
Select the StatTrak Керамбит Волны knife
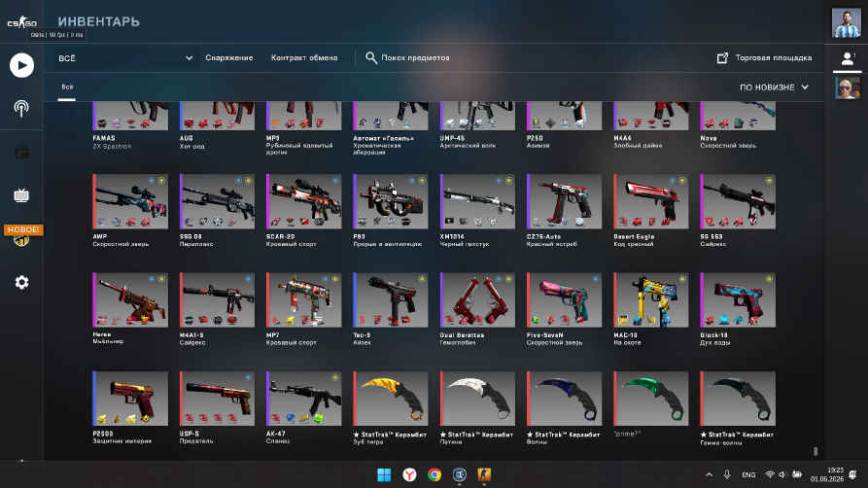[564, 399]
